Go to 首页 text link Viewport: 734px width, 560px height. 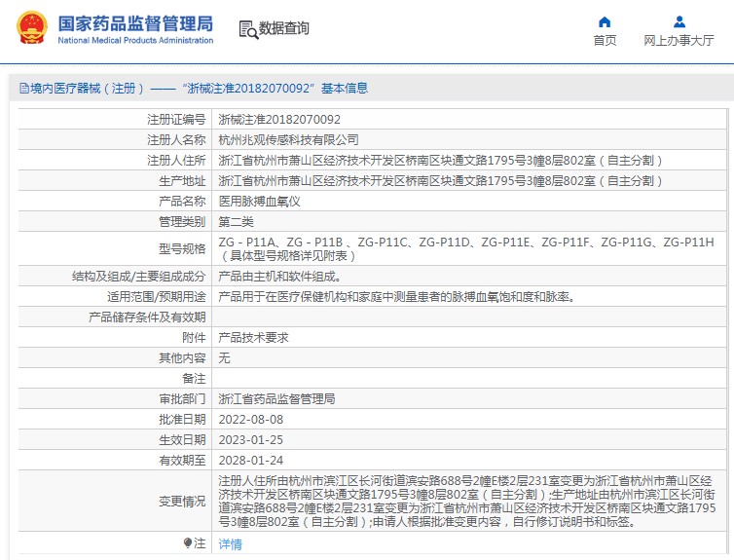[x=605, y=41]
